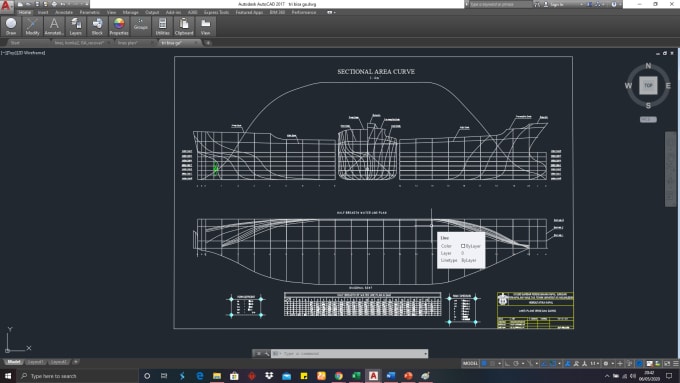This screenshot has width=680, height=383.
Task: Click the E compass direction on ViewCube
Action: point(668,85)
